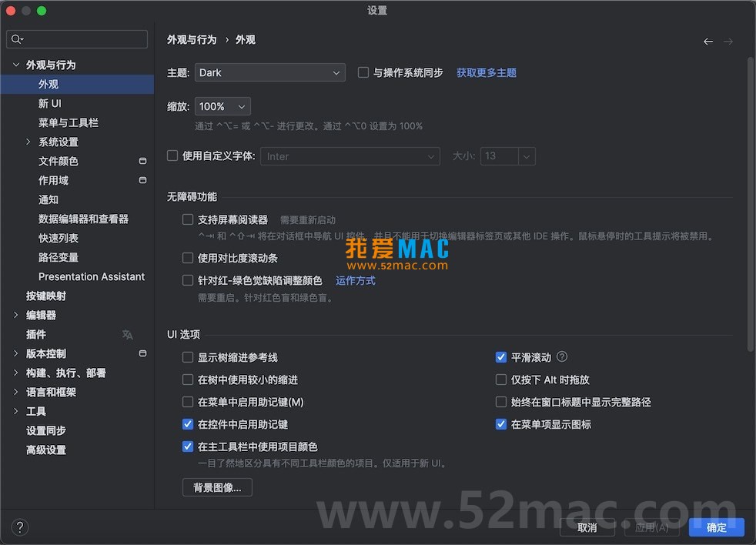Open the help question mark button
This screenshot has width=756, height=545.
(x=20, y=527)
